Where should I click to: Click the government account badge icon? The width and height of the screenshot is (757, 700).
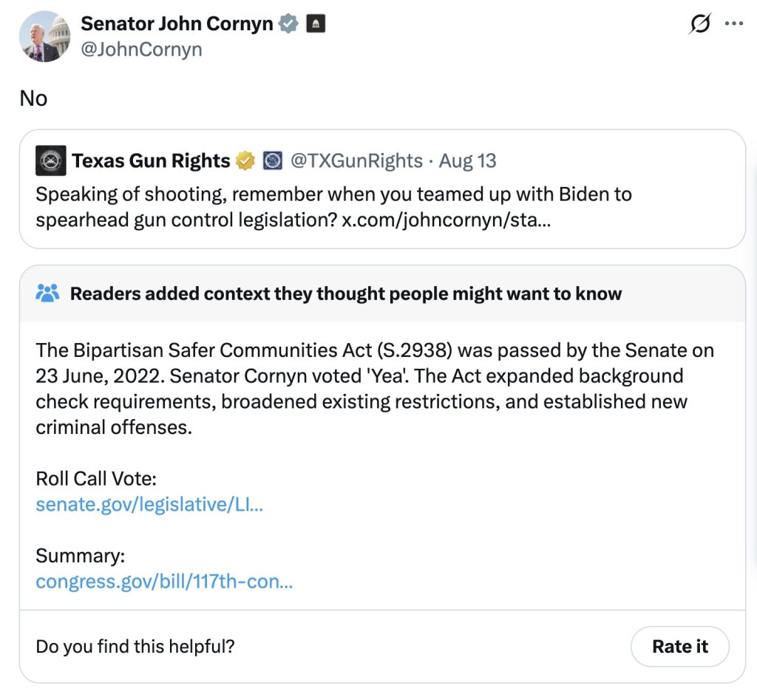click(316, 23)
